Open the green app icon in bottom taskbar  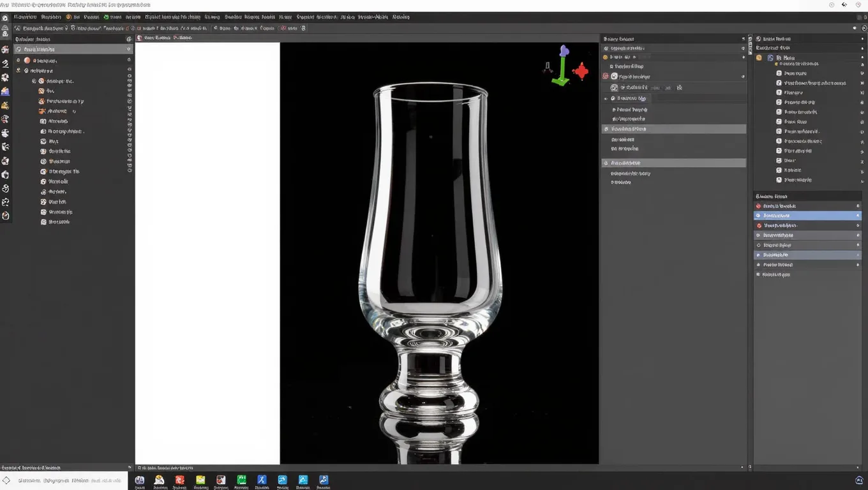(x=241, y=480)
